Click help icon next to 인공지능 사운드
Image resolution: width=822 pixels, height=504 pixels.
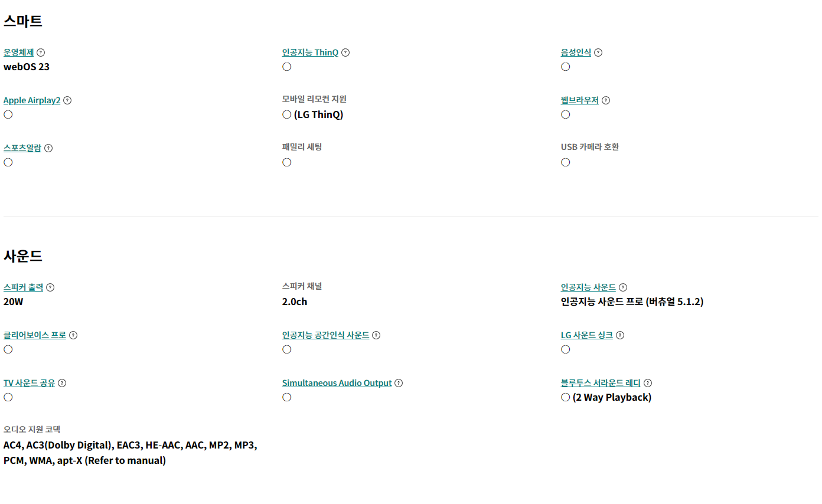623,287
